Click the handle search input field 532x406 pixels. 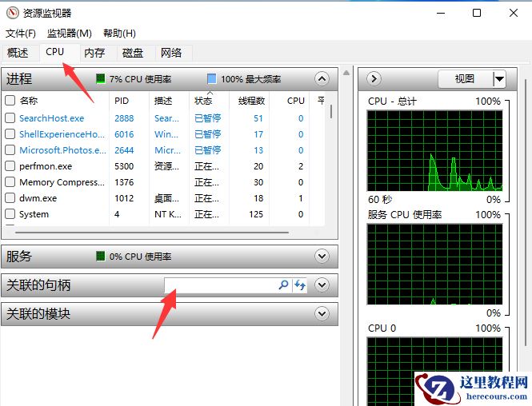point(221,285)
